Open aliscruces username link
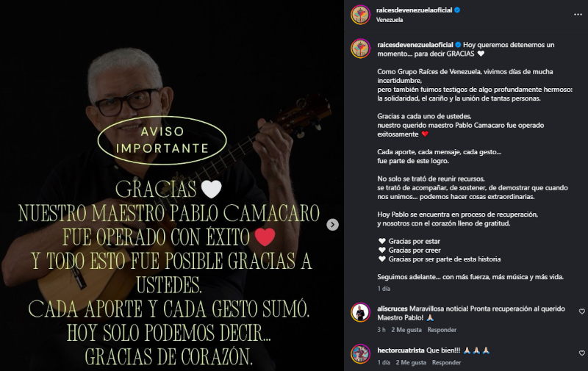 pos(392,309)
